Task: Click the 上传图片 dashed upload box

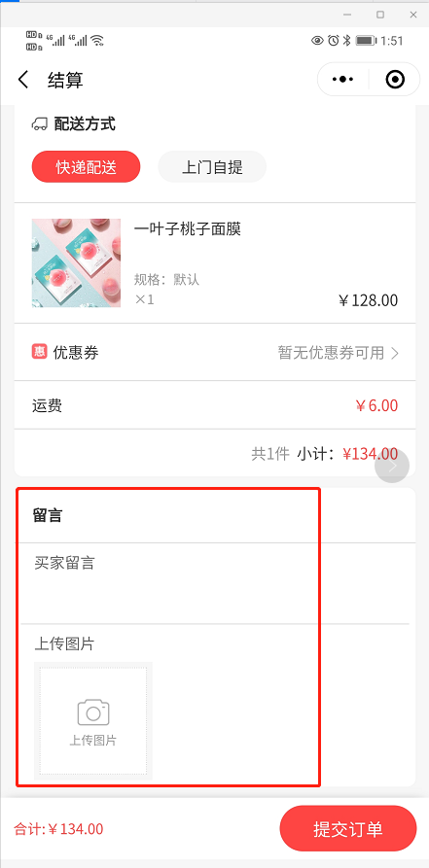Action: (93, 721)
